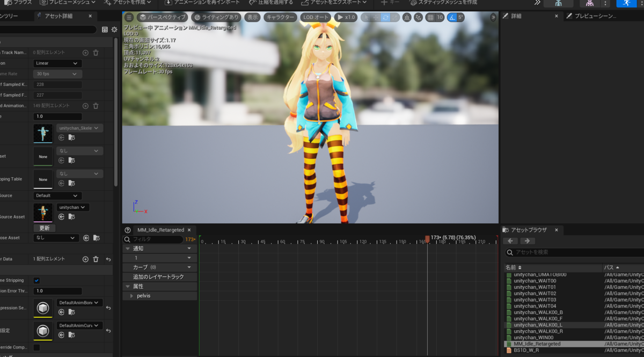644x357 pixels.
Task: Click 圧縮を適用する apply compression button
Action: point(272,3)
